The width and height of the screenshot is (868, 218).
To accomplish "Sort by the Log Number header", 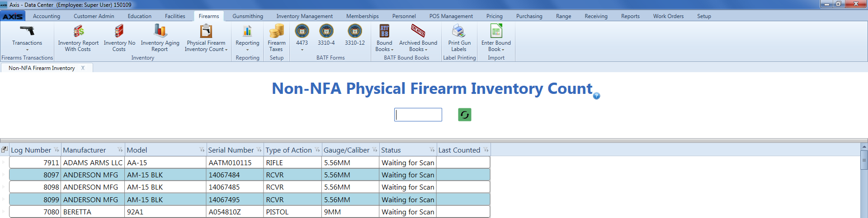I will (31, 150).
